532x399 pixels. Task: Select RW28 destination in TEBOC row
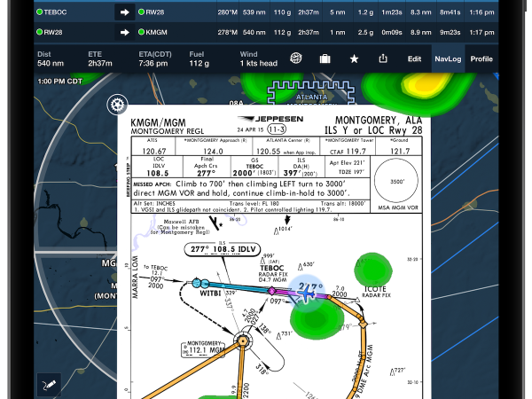152,12
